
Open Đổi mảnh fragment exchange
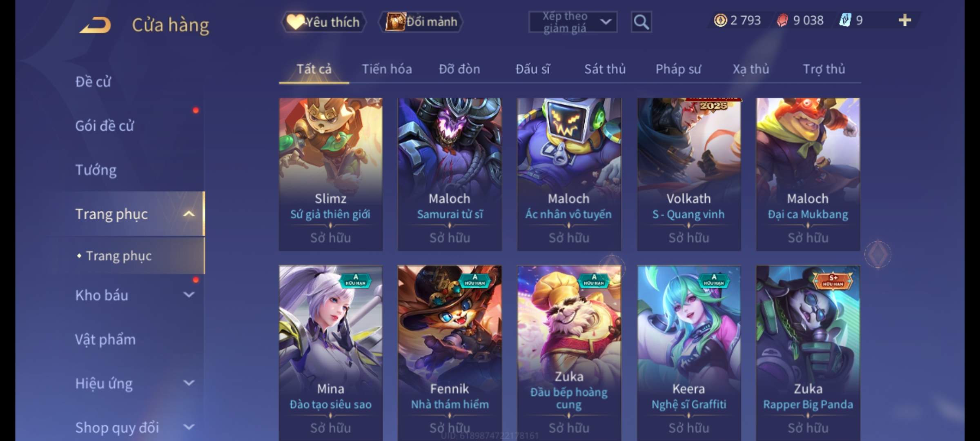pos(421,22)
